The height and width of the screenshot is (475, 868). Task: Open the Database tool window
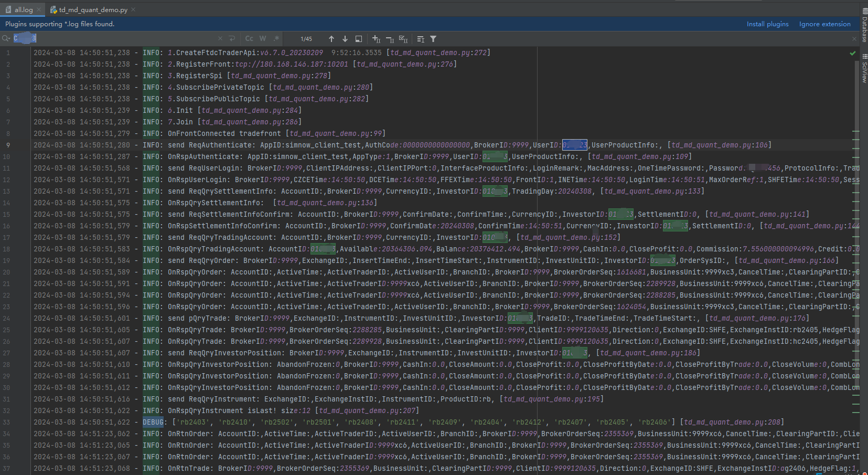[864, 25]
